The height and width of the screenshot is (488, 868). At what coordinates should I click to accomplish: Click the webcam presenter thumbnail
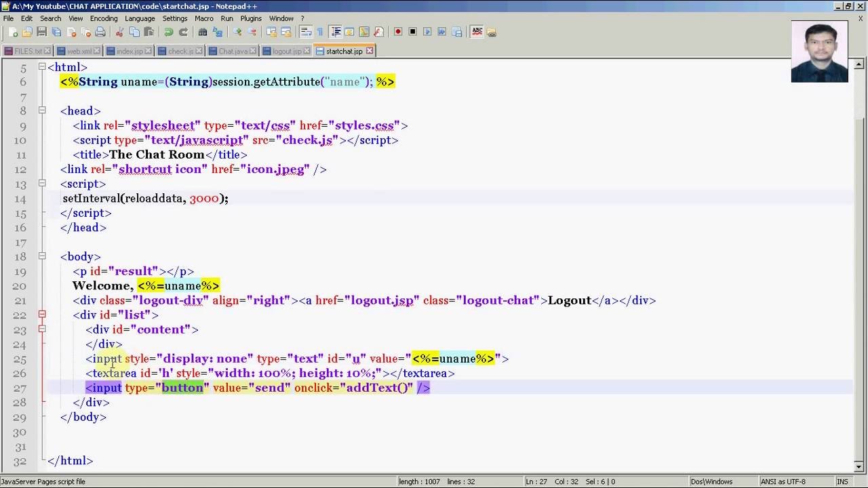[x=819, y=52]
